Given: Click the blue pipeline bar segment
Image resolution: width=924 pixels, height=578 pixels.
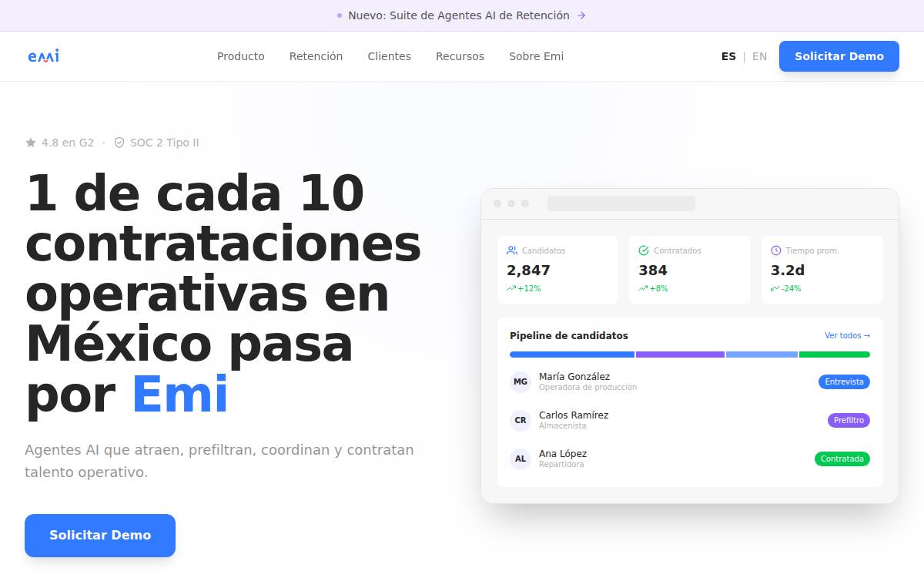Looking at the screenshot, I should (x=572, y=355).
